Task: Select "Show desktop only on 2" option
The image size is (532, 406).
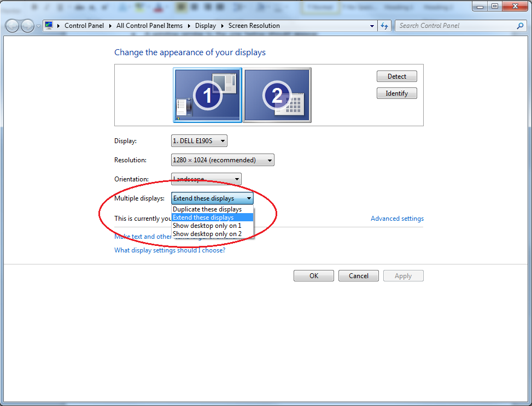Action: (207, 234)
